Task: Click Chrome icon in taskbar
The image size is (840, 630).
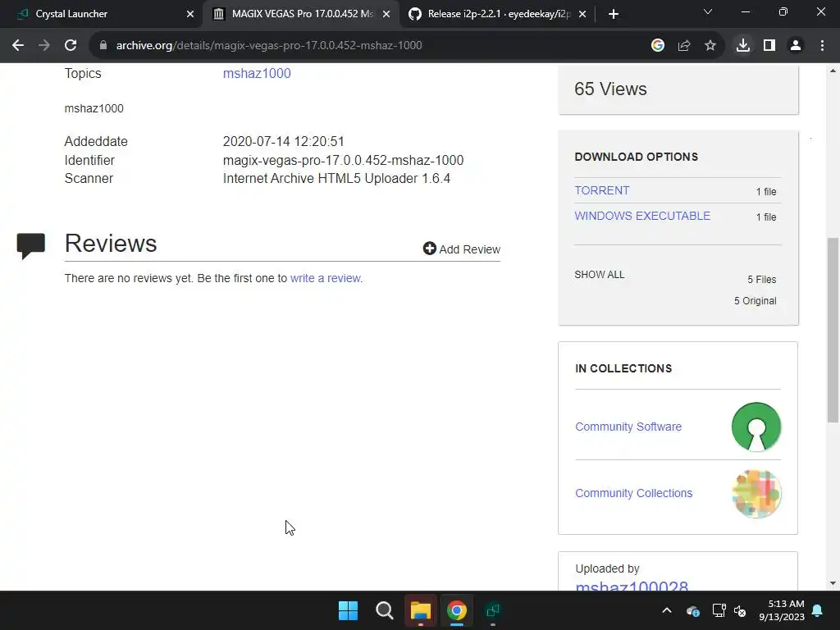Action: click(457, 610)
